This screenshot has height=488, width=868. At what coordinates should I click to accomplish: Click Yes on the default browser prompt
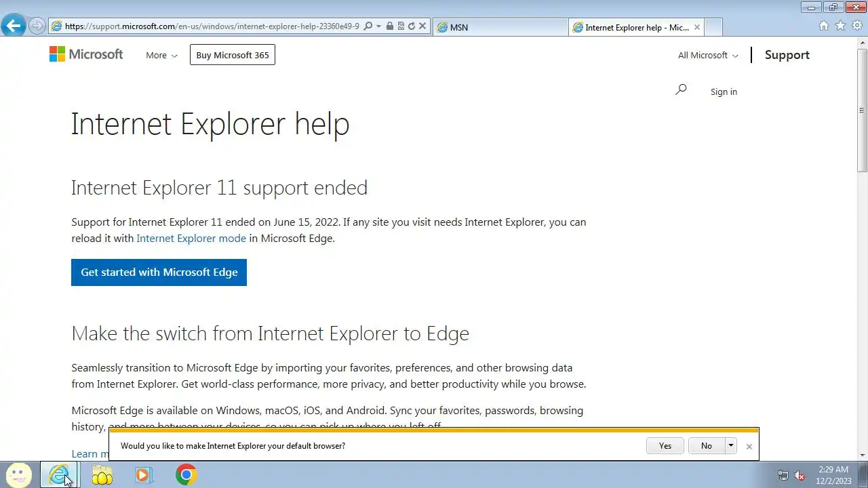tap(665, 445)
